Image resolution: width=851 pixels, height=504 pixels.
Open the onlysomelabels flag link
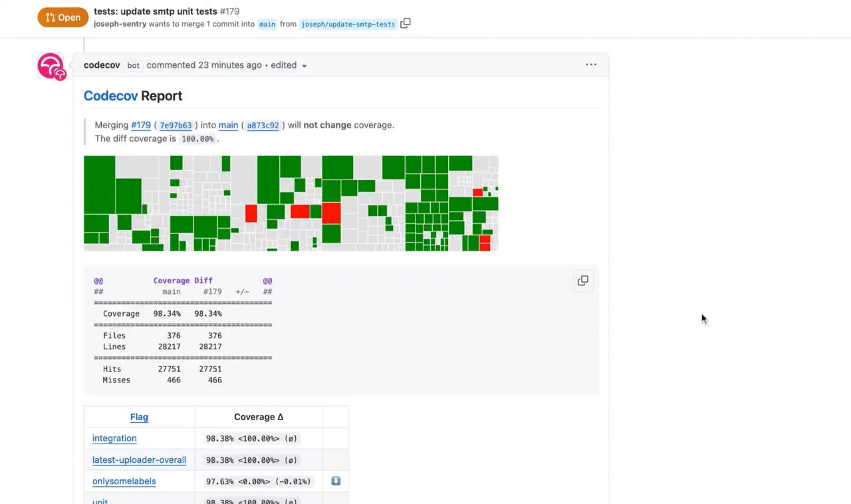point(124,481)
